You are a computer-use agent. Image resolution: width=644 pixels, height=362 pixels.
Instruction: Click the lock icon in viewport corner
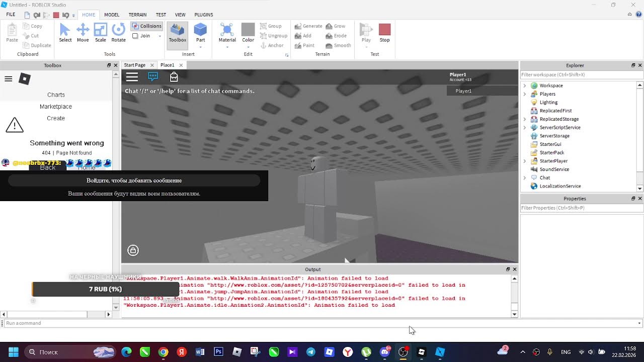click(133, 250)
